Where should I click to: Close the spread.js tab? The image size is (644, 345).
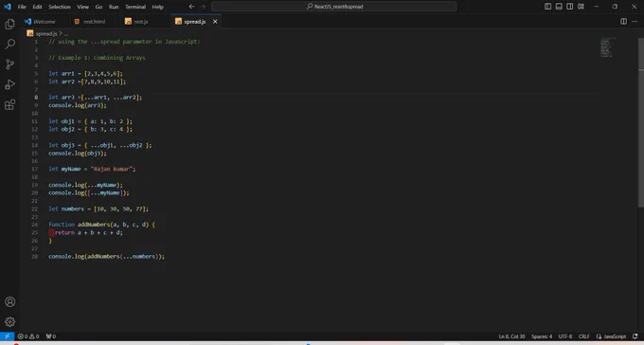[x=215, y=22]
